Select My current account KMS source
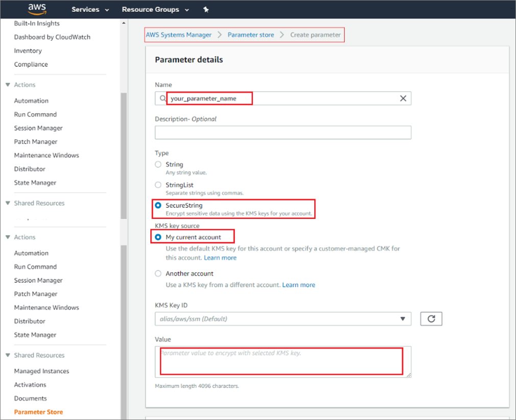Screen dimensions: 516x420 tap(158, 237)
